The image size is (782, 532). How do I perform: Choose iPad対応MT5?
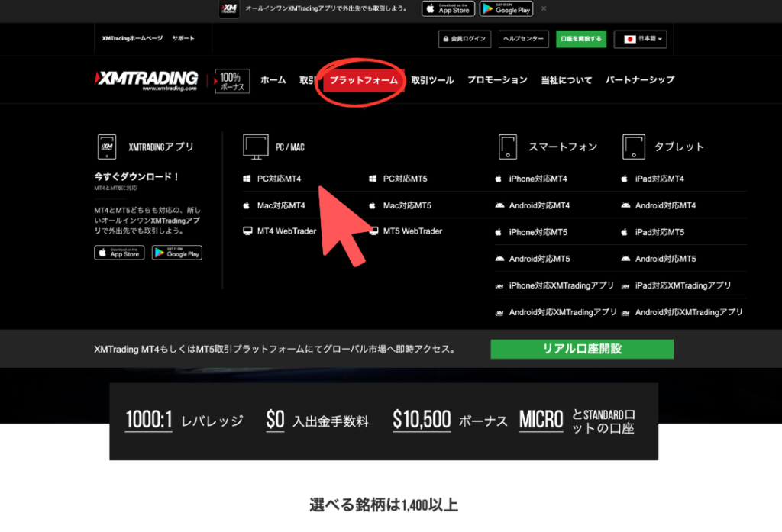click(x=659, y=232)
